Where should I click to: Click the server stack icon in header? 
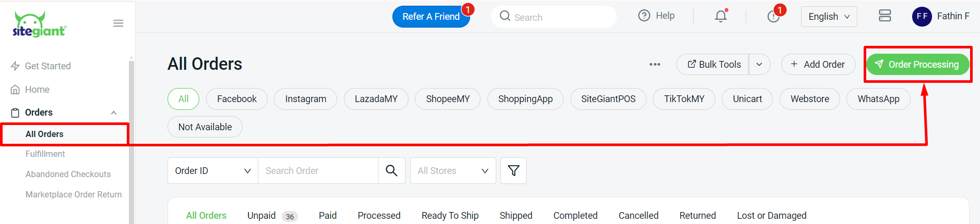(x=885, y=16)
